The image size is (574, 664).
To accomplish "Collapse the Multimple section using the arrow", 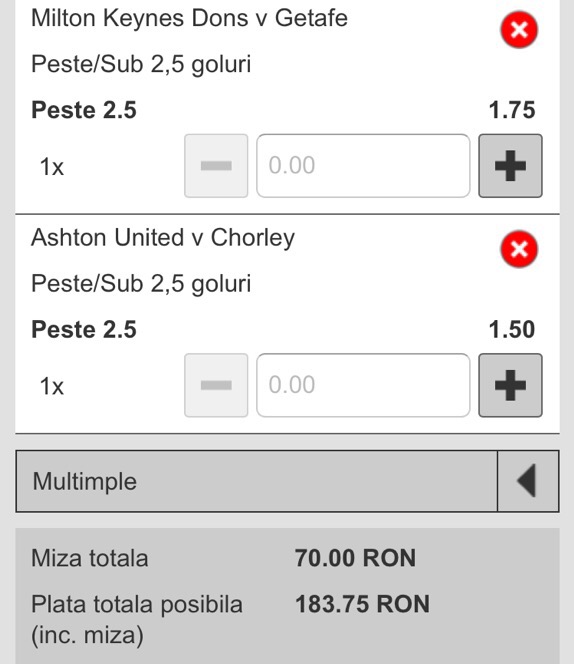I will point(528,481).
